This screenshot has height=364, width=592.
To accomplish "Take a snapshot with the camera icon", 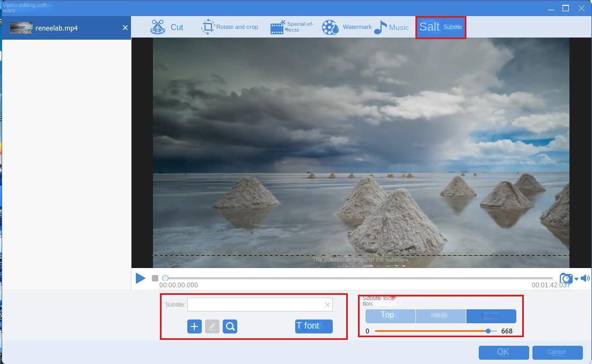I will 566,278.
